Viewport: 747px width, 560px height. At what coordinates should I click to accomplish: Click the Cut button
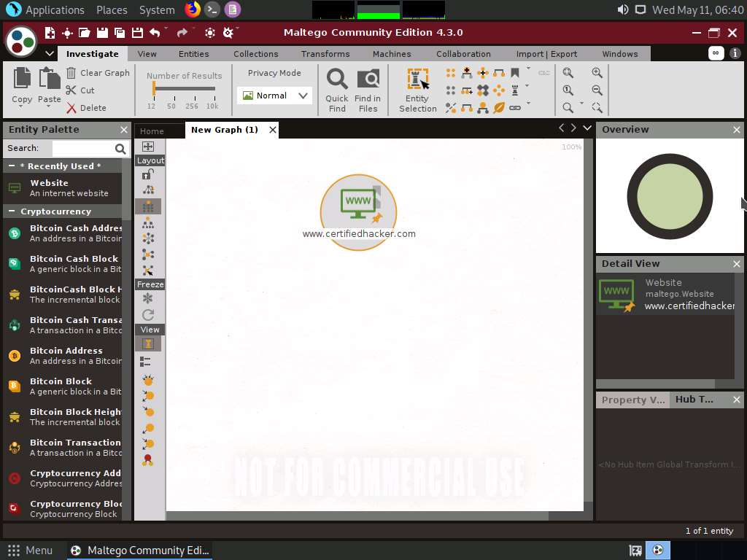pos(80,90)
